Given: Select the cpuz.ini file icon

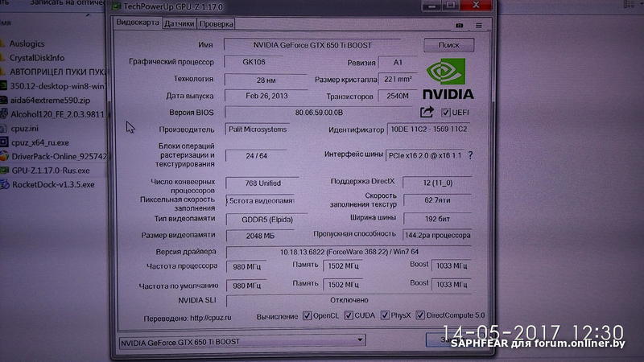Looking at the screenshot, I should coord(4,128).
